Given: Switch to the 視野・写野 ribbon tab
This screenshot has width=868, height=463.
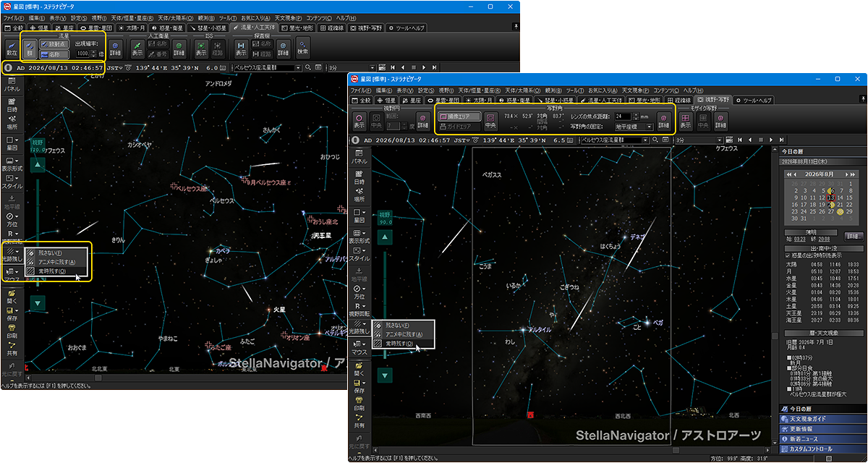Looking at the screenshot, I should (713, 100).
